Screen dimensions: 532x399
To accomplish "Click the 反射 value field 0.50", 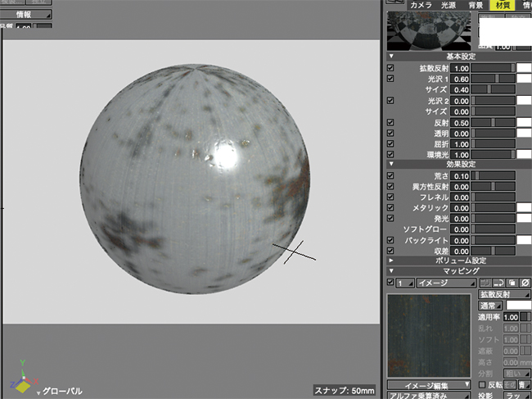I will click(x=461, y=123).
